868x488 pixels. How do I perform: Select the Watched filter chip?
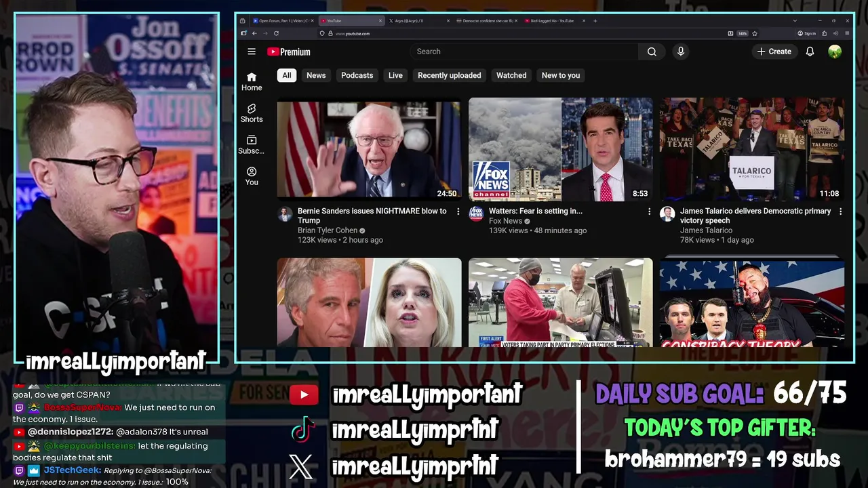tap(511, 75)
